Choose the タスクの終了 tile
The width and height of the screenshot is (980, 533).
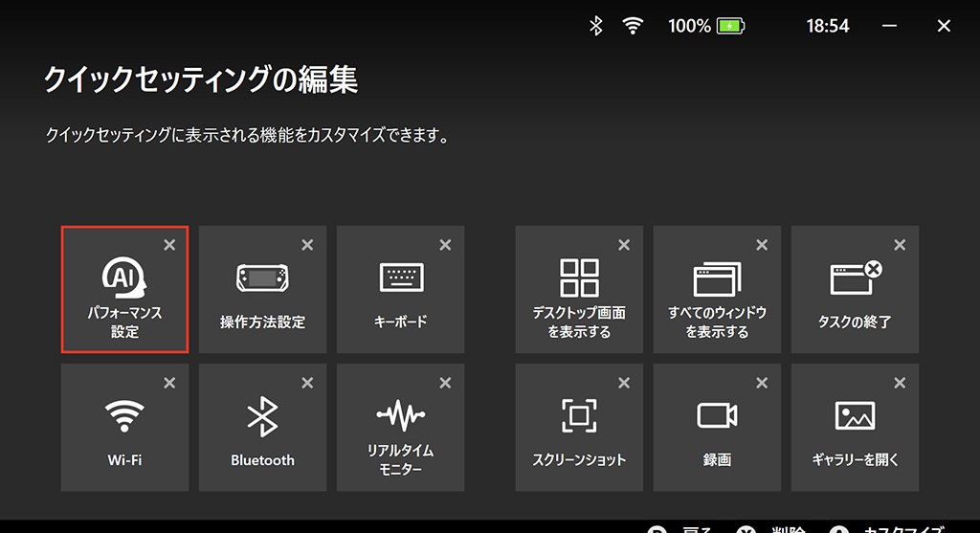tap(855, 289)
